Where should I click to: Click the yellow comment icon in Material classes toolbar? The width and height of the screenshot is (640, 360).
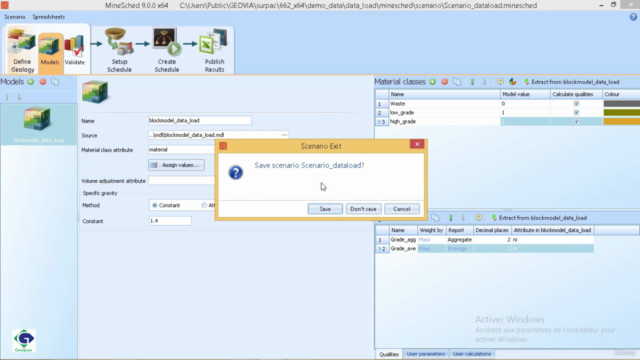click(x=500, y=82)
